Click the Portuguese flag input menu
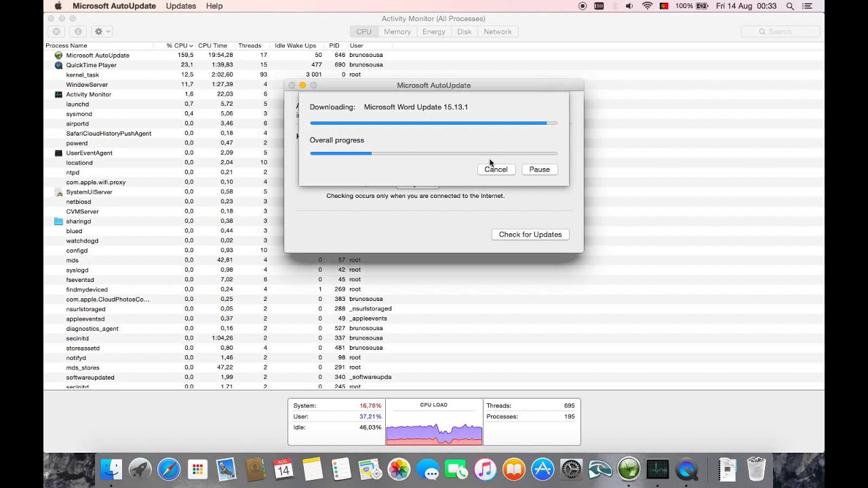The height and width of the screenshot is (488, 868). click(x=663, y=6)
